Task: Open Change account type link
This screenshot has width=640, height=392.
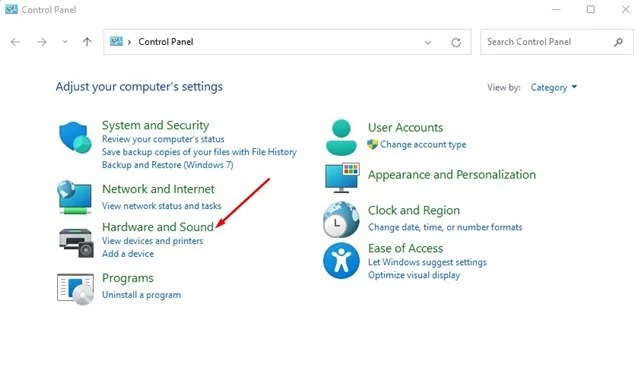Action: coord(423,145)
